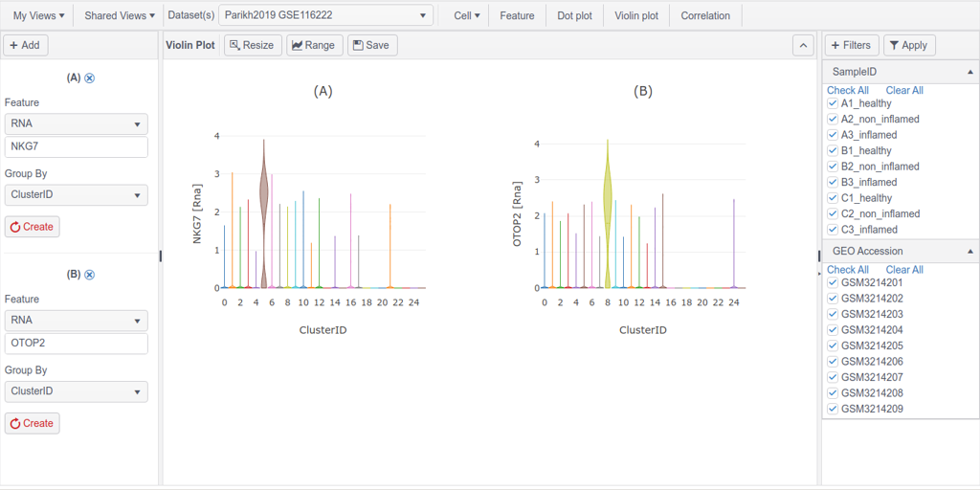Open the ClusterID Group By dropdown in panel (B)

(77, 391)
